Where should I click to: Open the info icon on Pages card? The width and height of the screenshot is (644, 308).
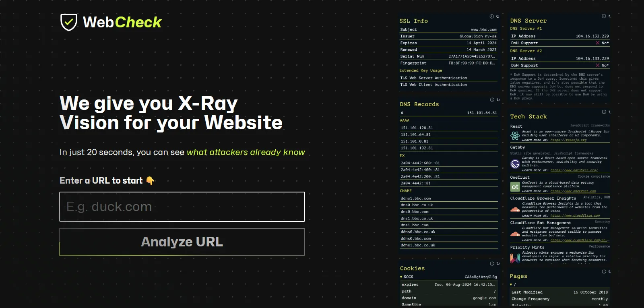604,272
